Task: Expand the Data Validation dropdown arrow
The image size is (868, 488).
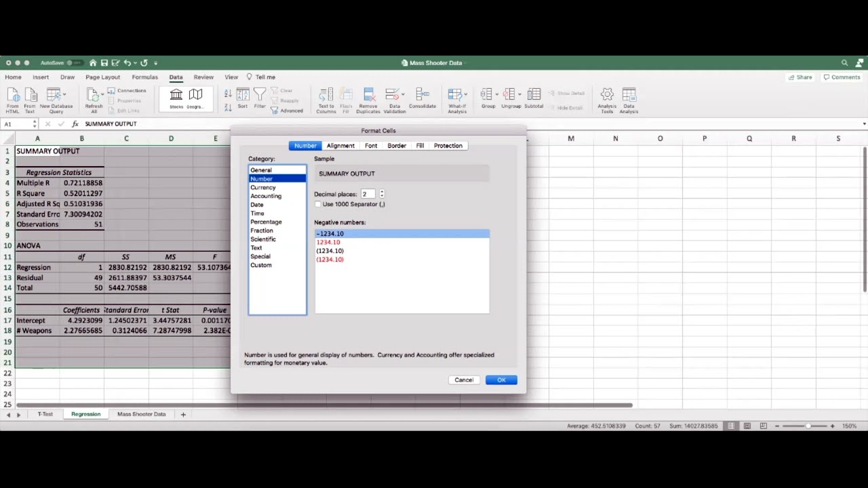Action: click(x=403, y=94)
